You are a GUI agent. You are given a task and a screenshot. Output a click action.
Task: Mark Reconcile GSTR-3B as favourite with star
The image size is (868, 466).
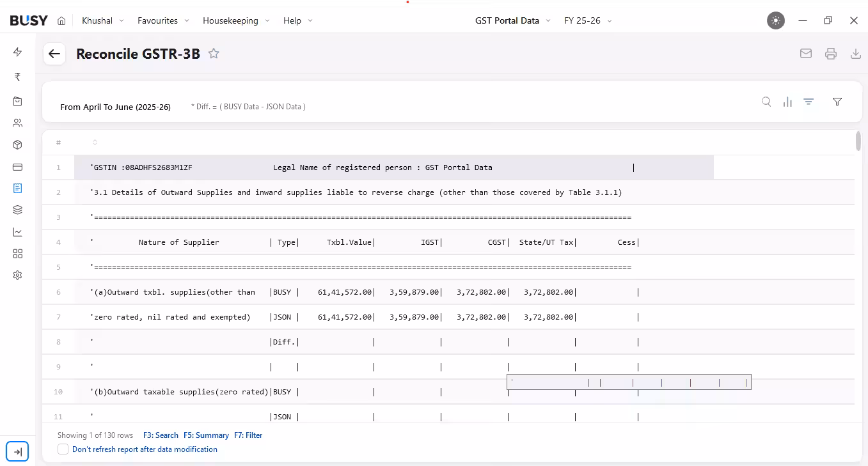tap(214, 54)
